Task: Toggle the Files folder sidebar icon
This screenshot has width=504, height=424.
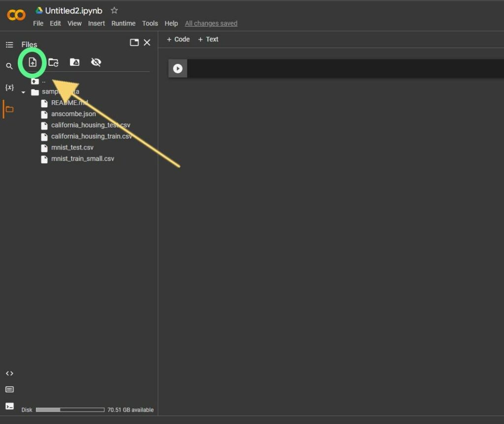Action: 9,109
